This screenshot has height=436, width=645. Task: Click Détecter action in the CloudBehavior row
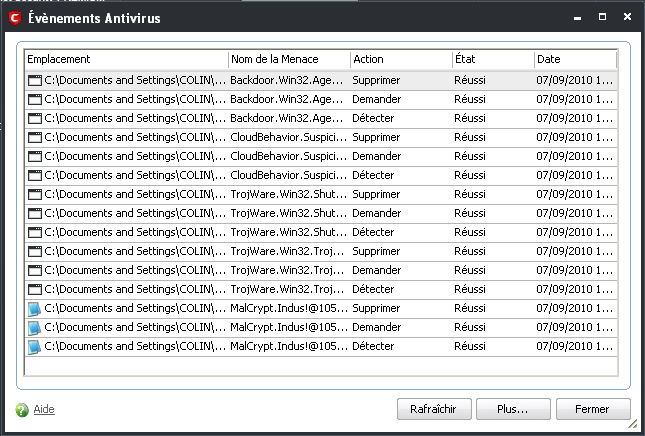[373, 175]
